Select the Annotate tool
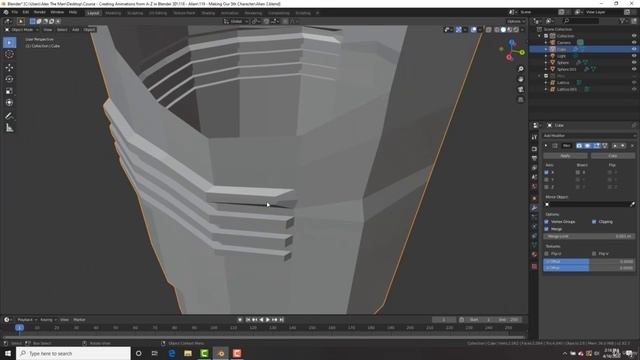The image size is (640, 360). (9, 116)
